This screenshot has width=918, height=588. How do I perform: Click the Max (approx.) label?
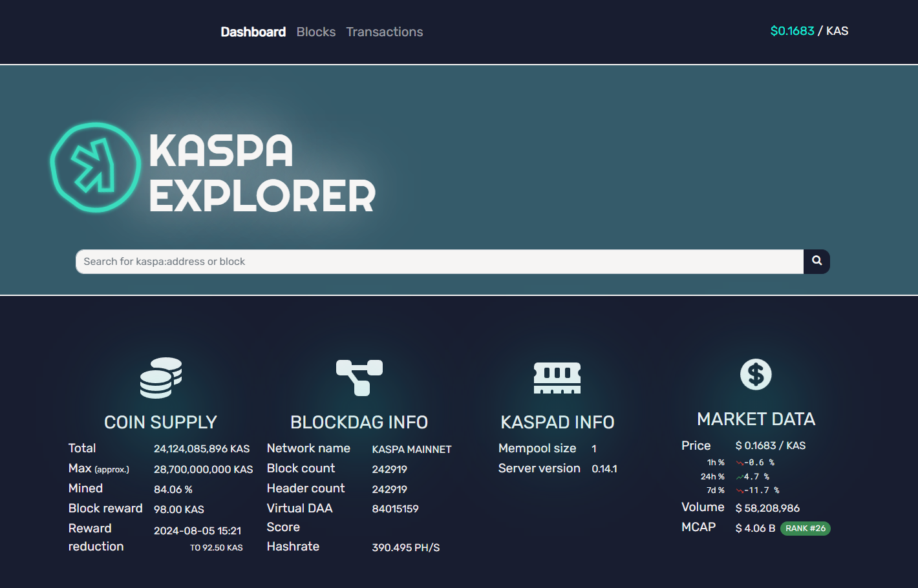click(99, 468)
